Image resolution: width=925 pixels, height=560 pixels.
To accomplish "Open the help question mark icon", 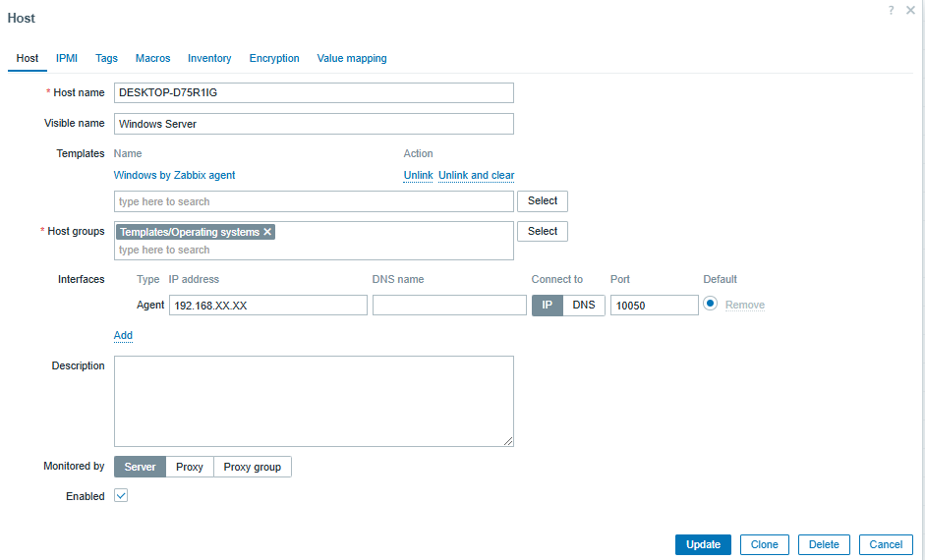I will tap(891, 10).
